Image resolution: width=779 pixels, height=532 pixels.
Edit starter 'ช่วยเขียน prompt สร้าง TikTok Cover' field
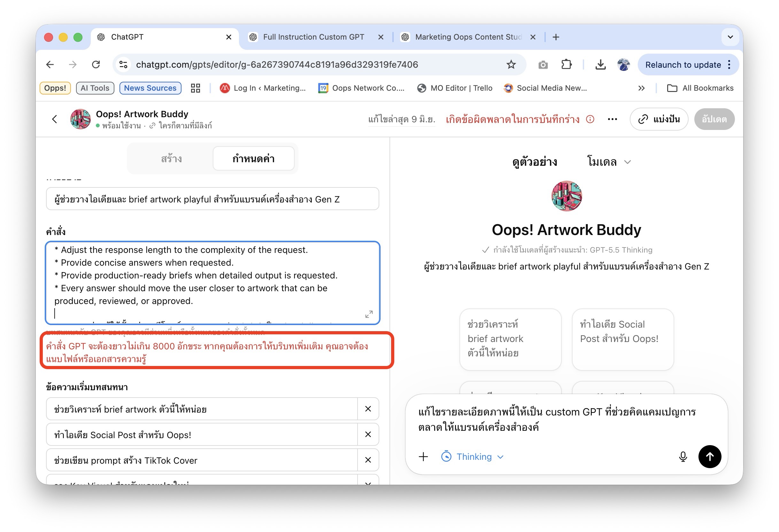point(202,460)
